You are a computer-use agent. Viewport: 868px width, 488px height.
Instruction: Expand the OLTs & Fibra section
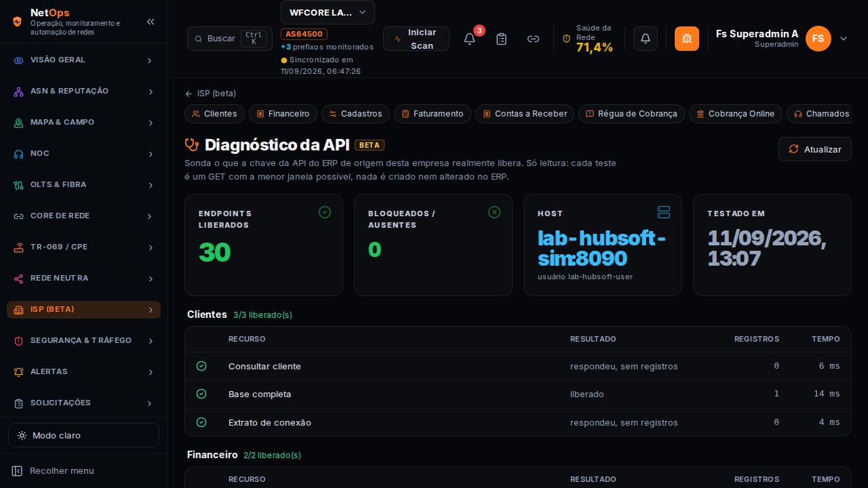tap(83, 185)
